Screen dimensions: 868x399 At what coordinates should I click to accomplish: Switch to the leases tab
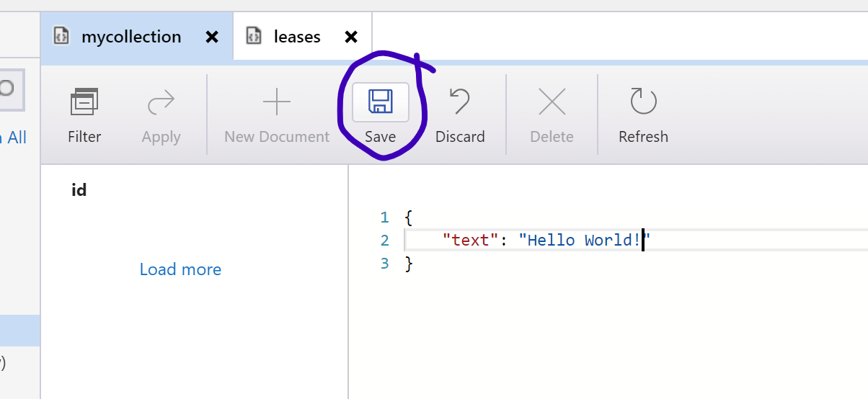tap(303, 37)
